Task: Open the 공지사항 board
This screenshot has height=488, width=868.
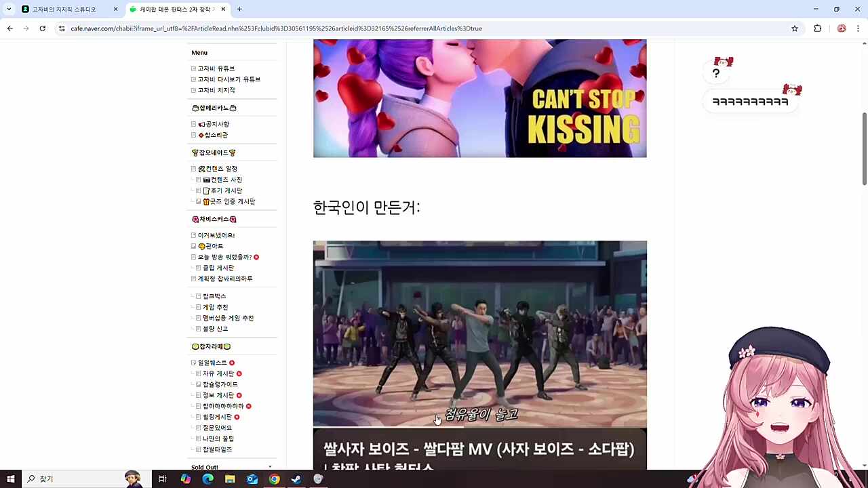Action: [214, 124]
